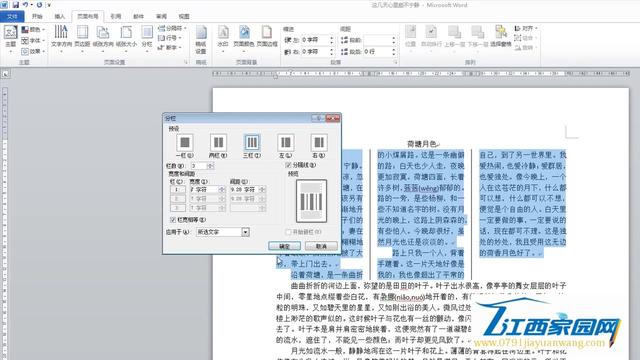Click the spacing after (段后) value field

coord(377,52)
